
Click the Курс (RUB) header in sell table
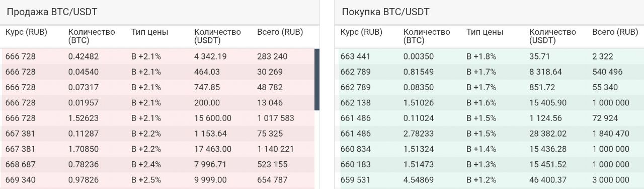26,32
